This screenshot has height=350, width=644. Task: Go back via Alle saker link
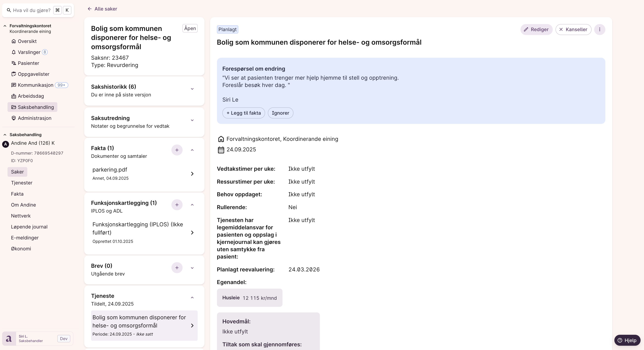click(x=102, y=9)
